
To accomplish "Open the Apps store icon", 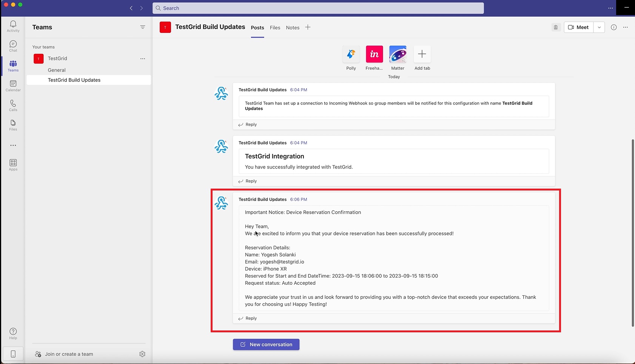I will pyautogui.click(x=13, y=165).
